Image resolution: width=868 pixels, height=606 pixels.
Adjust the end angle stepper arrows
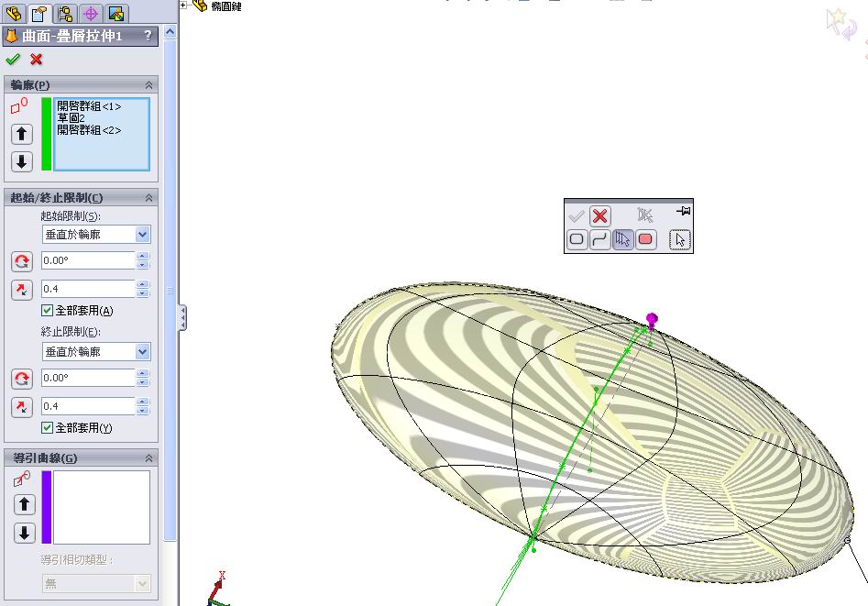(x=143, y=378)
